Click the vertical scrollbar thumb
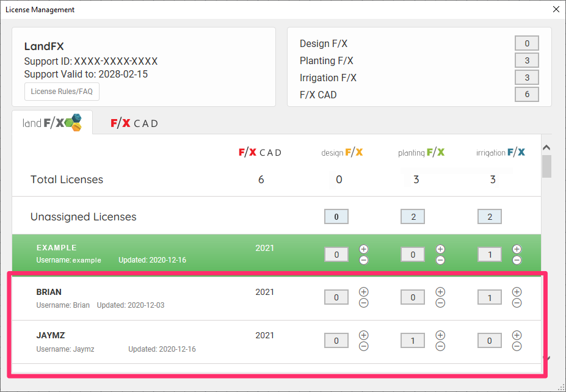566x392 pixels. 546,167
